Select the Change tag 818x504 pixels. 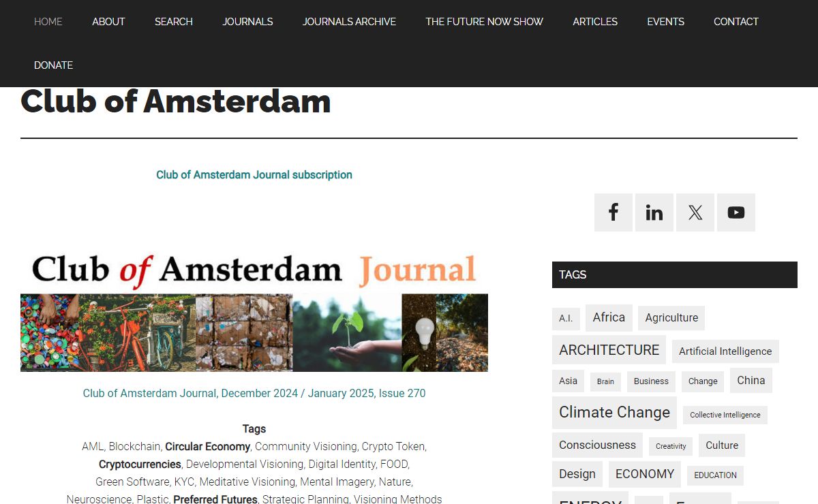coord(703,381)
